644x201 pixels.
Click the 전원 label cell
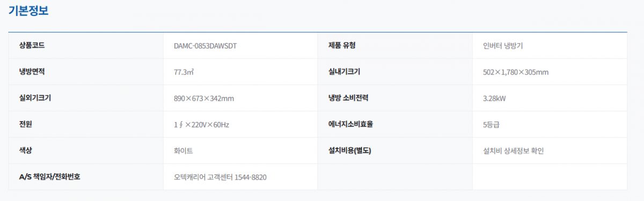click(x=86, y=124)
